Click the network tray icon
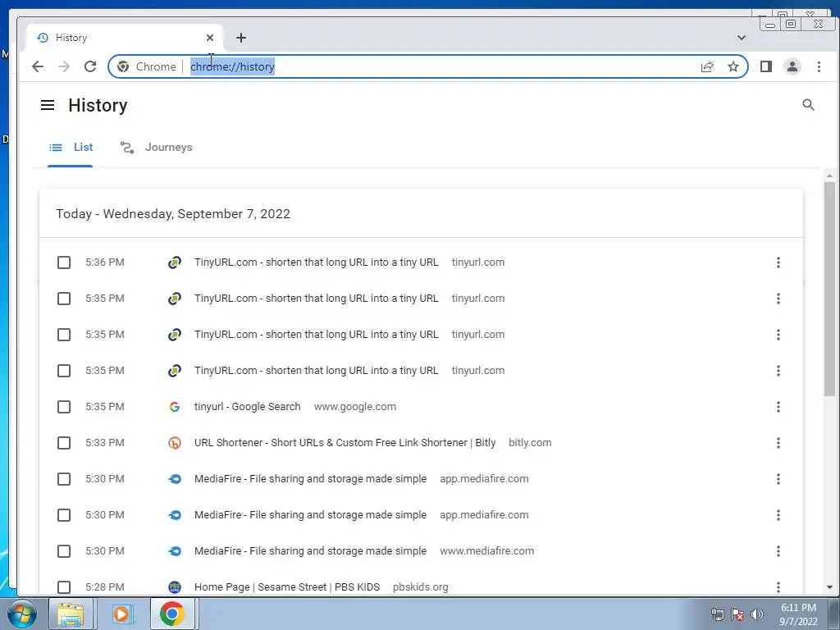Viewport: 840px width, 630px height. 717,614
